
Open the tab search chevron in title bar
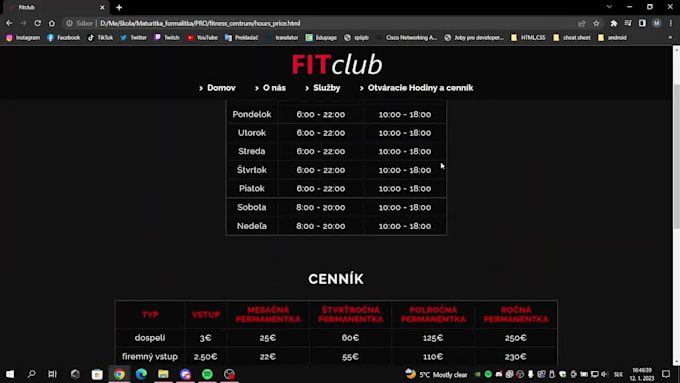pos(609,7)
